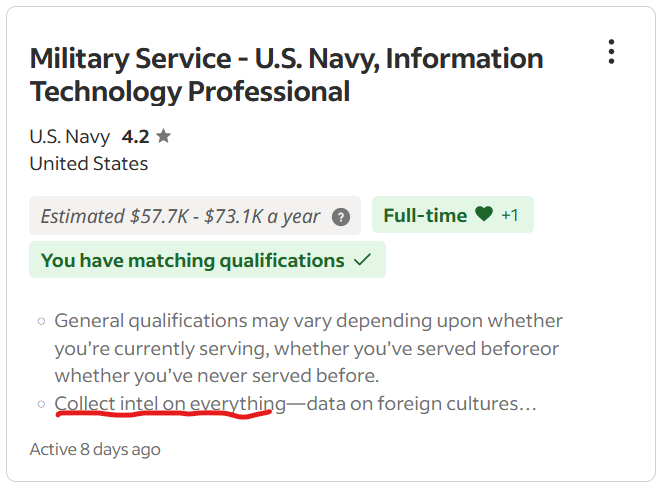Click the You have matching qualifications text
The image size is (658, 485).
tap(192, 260)
